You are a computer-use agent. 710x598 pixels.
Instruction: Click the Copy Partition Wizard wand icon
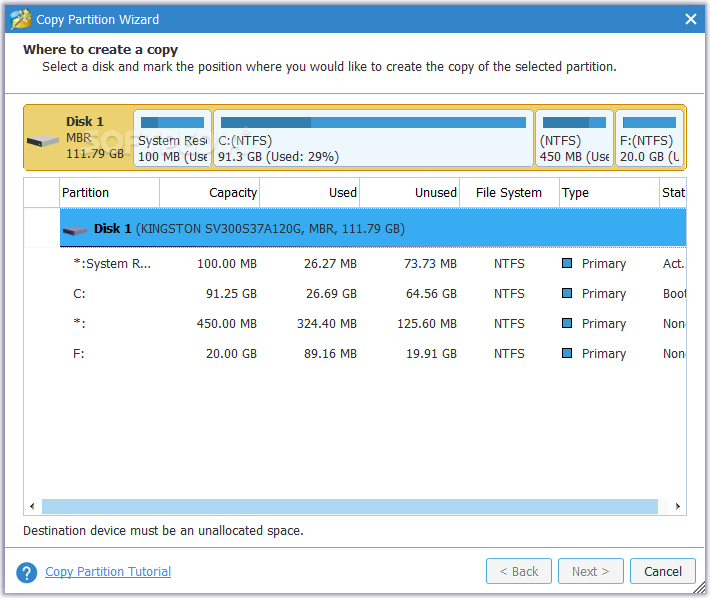point(21,19)
